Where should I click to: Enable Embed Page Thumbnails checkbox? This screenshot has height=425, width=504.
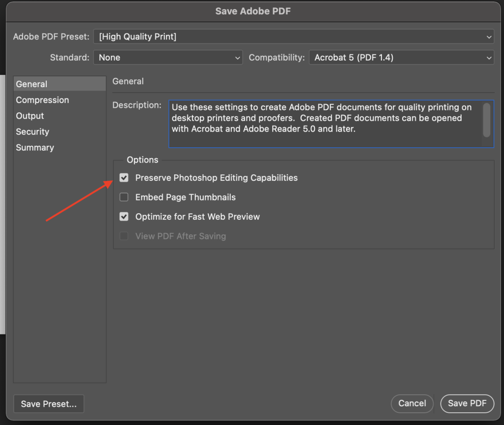[124, 197]
